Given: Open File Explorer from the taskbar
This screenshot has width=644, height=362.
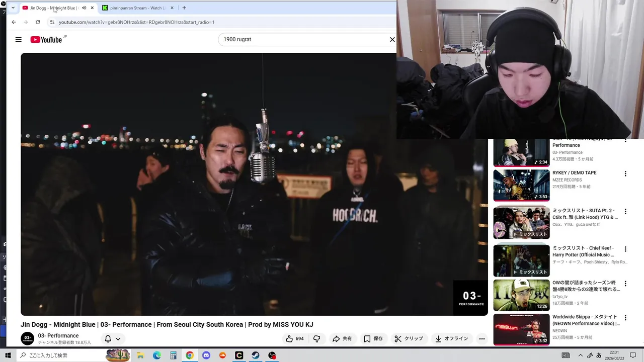Looking at the screenshot, I should [141, 355].
